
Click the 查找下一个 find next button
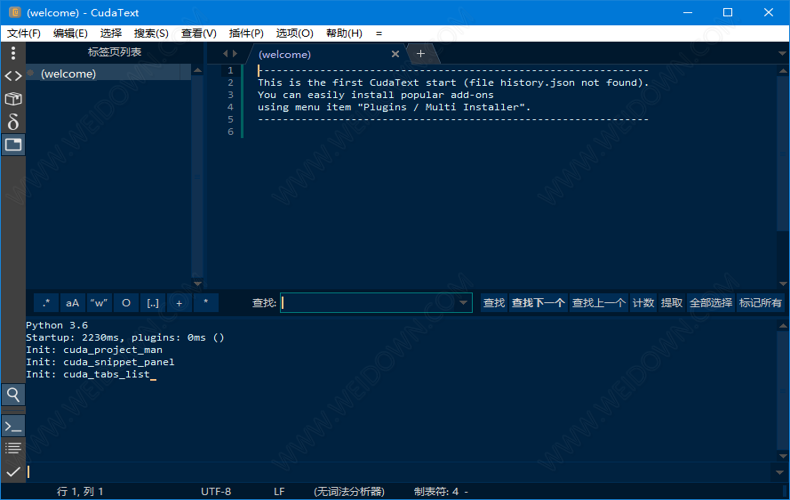[x=538, y=303]
